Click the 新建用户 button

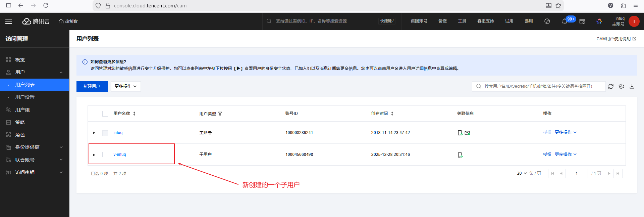(x=92, y=86)
